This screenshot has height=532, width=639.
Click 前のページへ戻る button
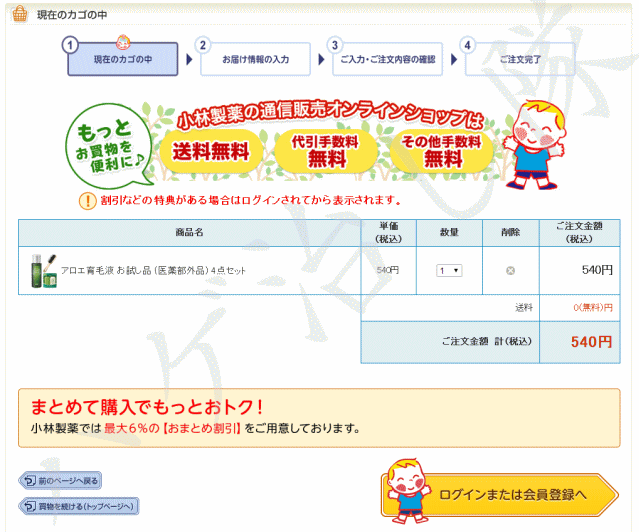(x=60, y=481)
